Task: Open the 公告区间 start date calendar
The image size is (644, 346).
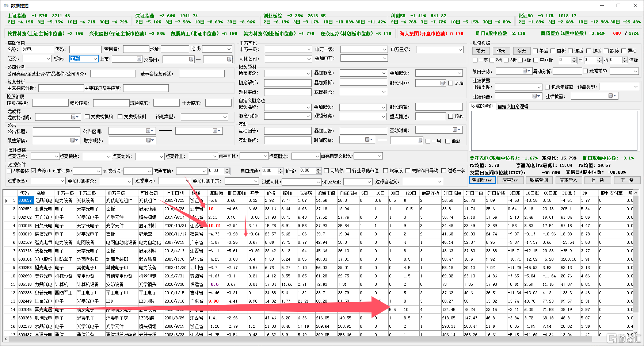Action: click(x=150, y=131)
